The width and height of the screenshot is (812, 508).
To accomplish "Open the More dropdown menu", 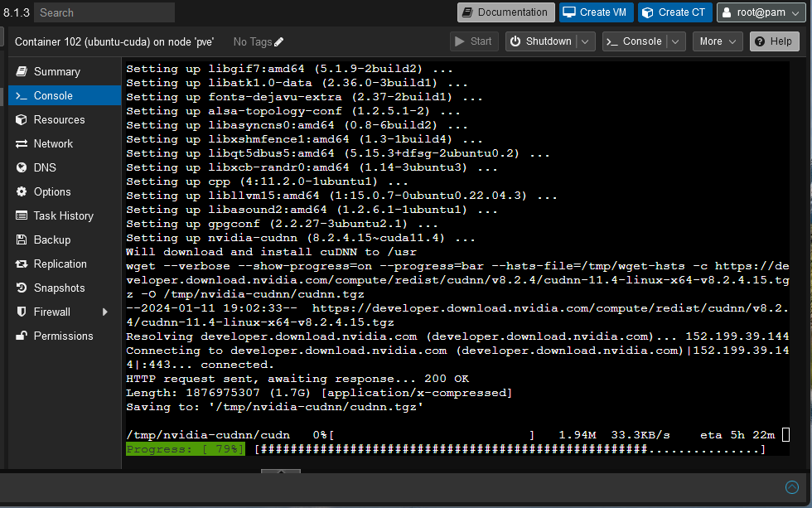I will [718, 41].
